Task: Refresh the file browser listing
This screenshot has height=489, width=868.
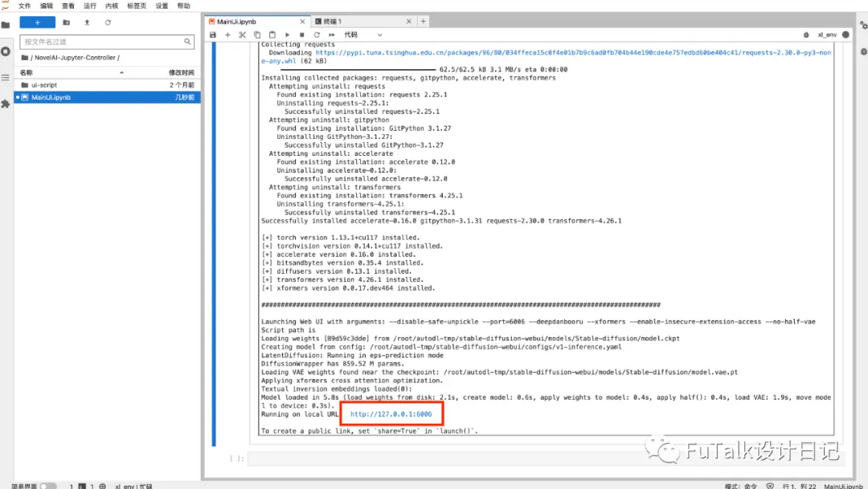Action: tap(108, 22)
